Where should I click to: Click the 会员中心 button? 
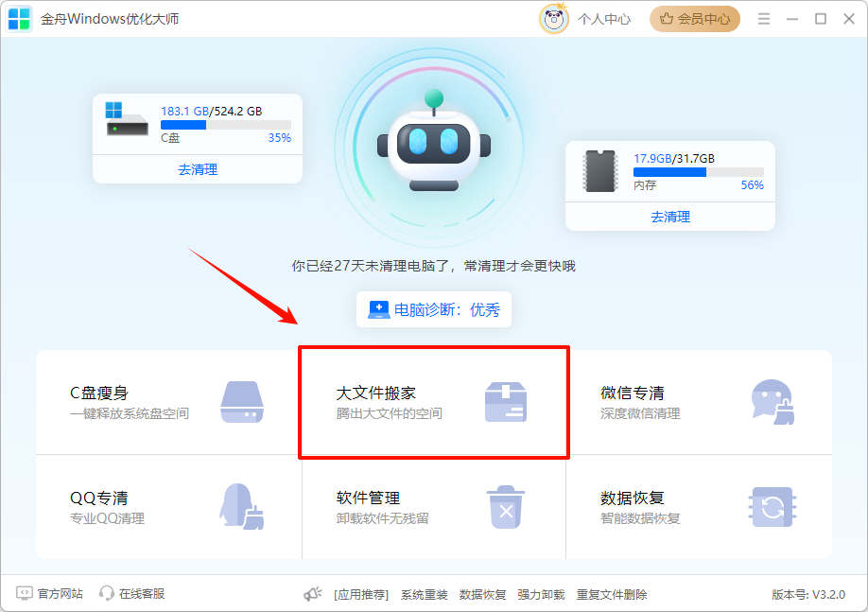(694, 18)
